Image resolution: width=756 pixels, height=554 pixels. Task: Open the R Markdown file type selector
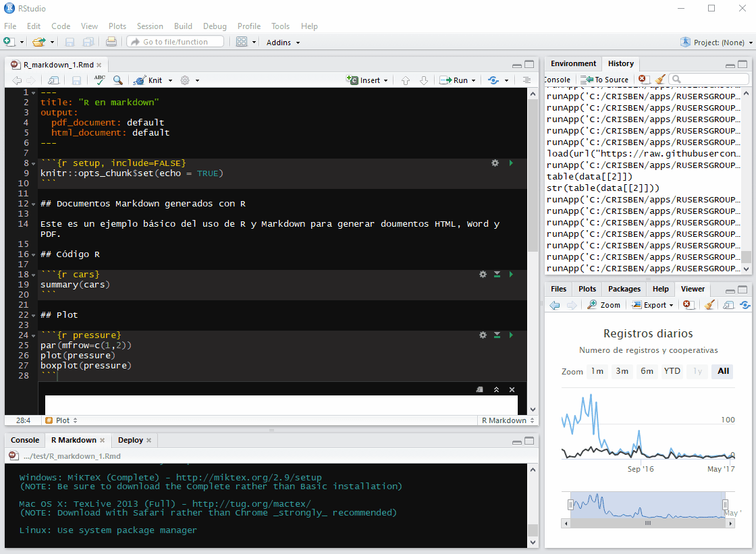508,420
